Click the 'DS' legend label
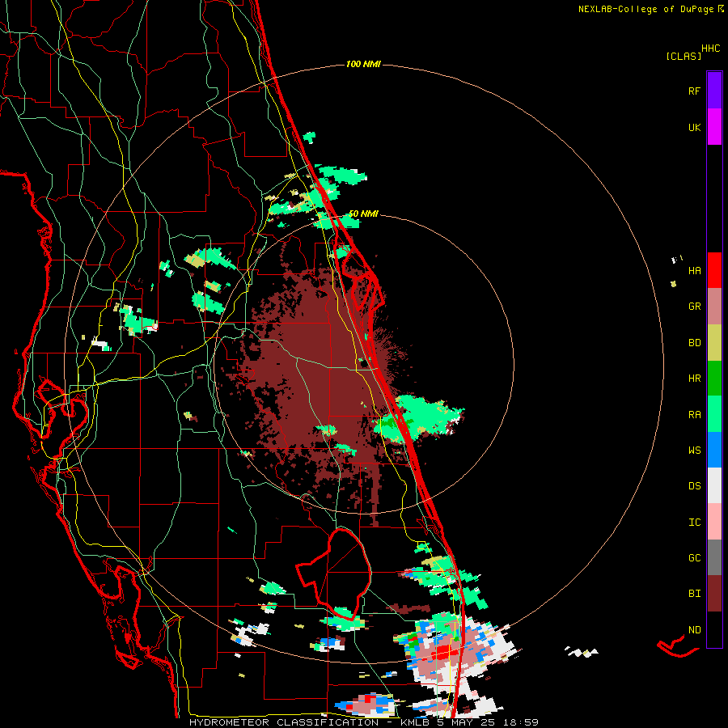728x728 pixels. [695, 486]
